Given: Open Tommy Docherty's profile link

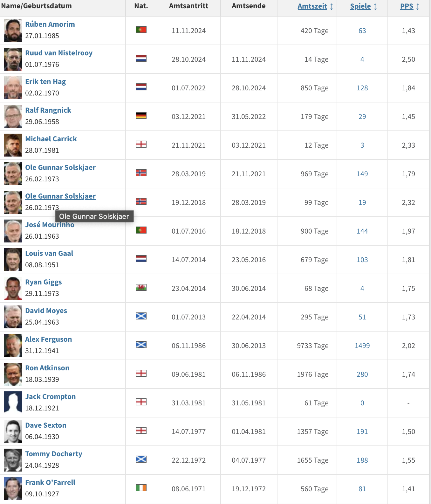Looking at the screenshot, I should tap(53, 454).
